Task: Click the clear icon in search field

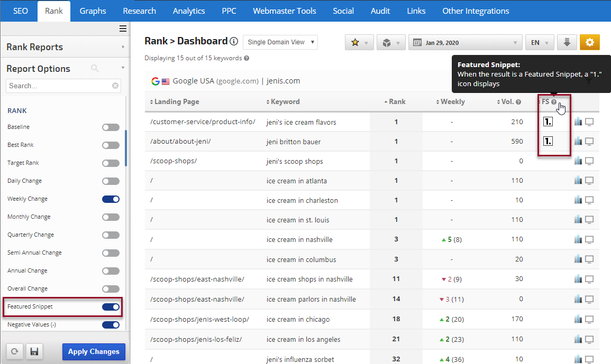Action: pos(115,86)
